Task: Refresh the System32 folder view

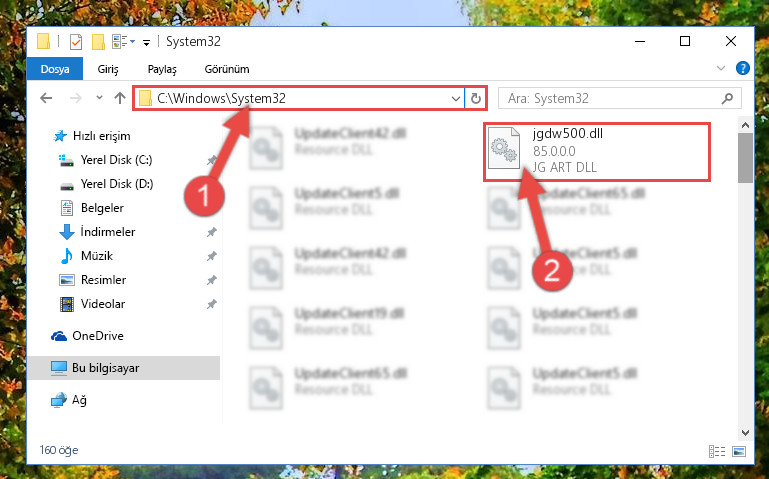Action: coord(476,99)
